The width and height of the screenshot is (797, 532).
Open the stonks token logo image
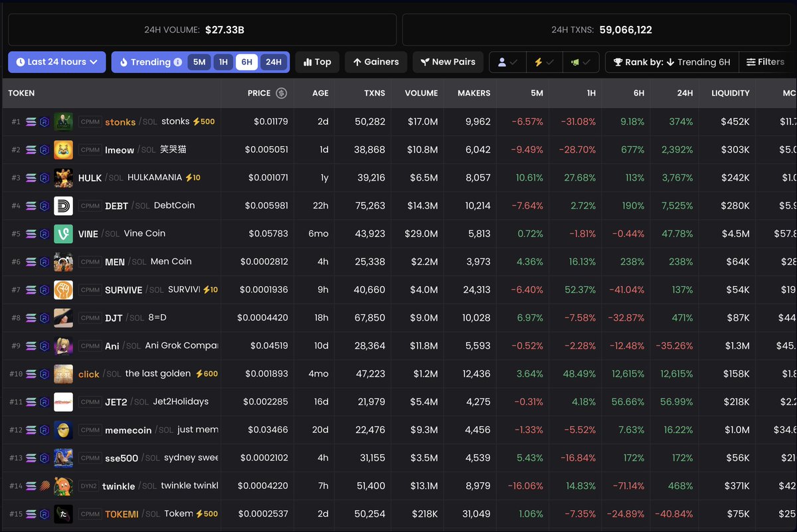(x=63, y=122)
